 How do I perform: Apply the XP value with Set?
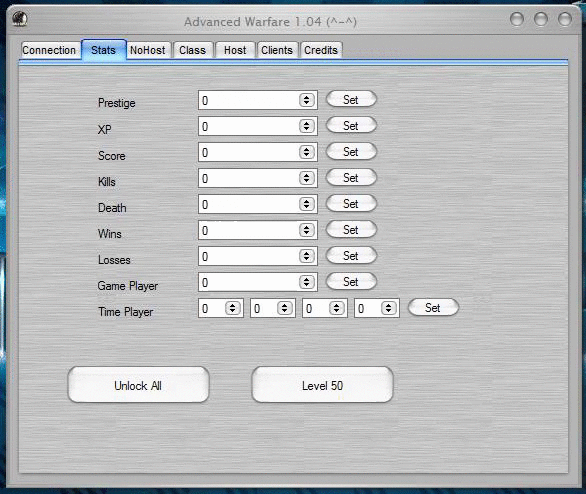click(x=351, y=126)
